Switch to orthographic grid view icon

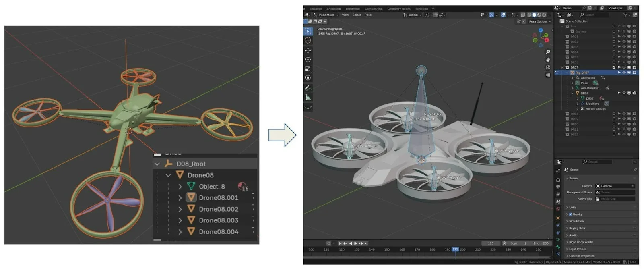pos(548,75)
